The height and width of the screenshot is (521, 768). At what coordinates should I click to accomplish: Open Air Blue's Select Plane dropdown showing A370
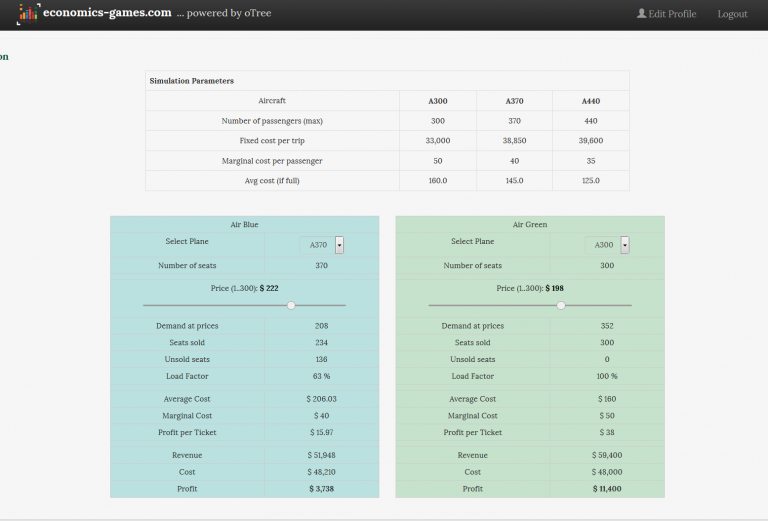(x=319, y=245)
